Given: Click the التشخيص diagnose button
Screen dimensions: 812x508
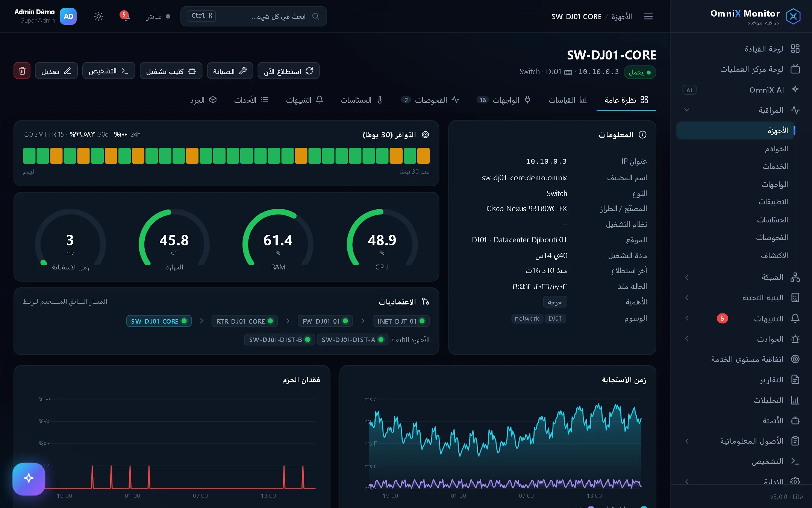Looking at the screenshot, I should [109, 71].
